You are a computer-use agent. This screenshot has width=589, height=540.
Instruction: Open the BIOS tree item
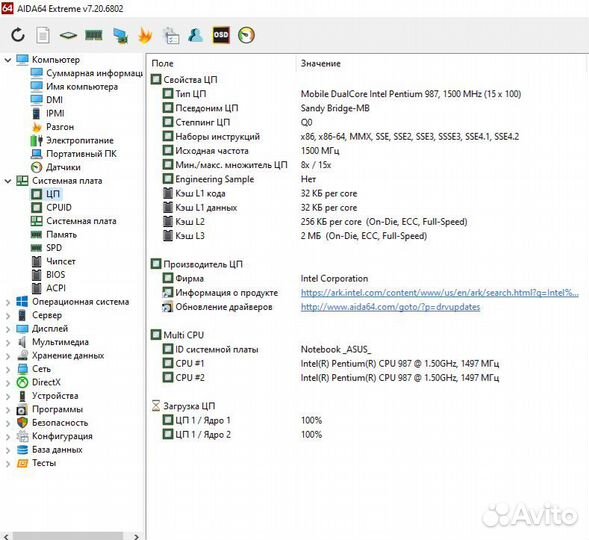(x=48, y=275)
